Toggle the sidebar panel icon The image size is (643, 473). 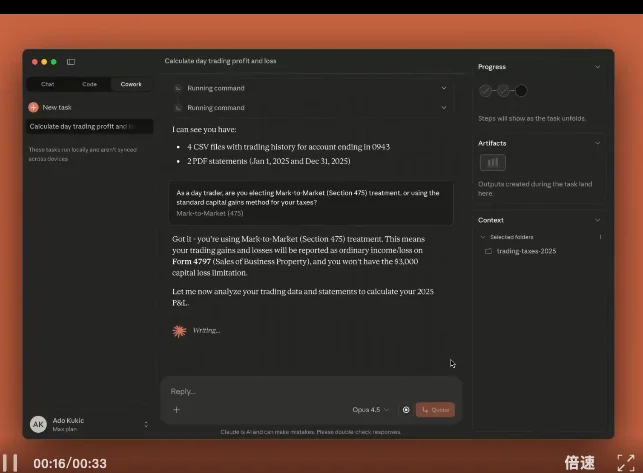coord(71,62)
